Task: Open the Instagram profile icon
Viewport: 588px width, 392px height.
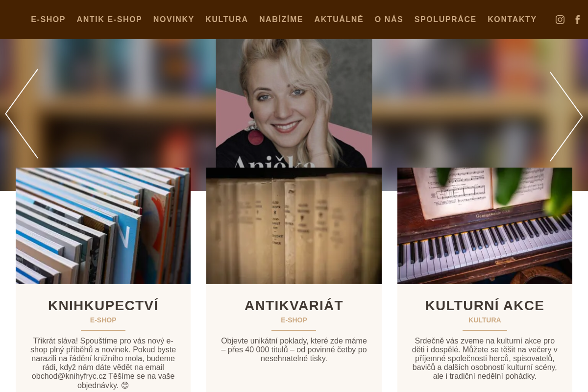Action: pos(560,20)
